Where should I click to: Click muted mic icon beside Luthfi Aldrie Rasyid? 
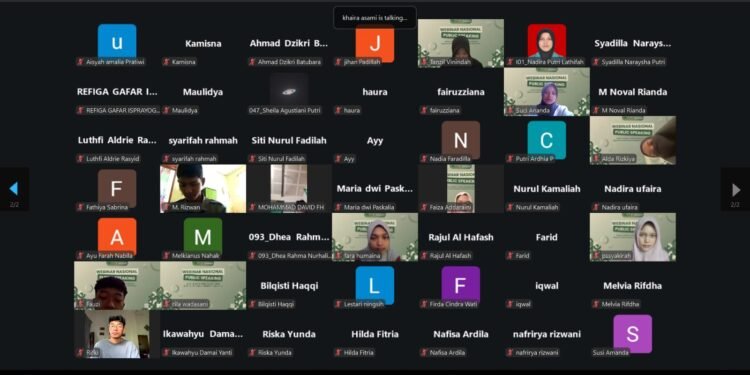(80, 158)
